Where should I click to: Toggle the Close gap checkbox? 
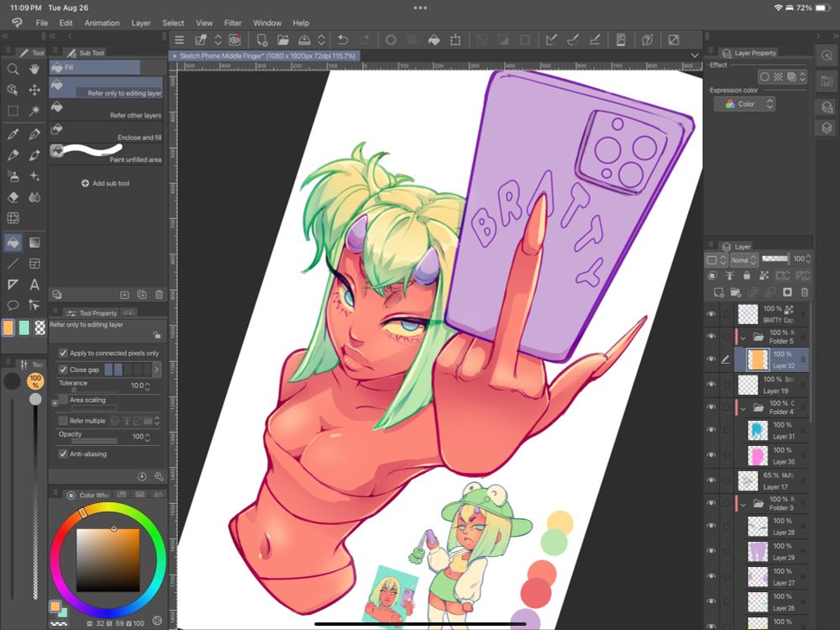pyautogui.click(x=63, y=370)
